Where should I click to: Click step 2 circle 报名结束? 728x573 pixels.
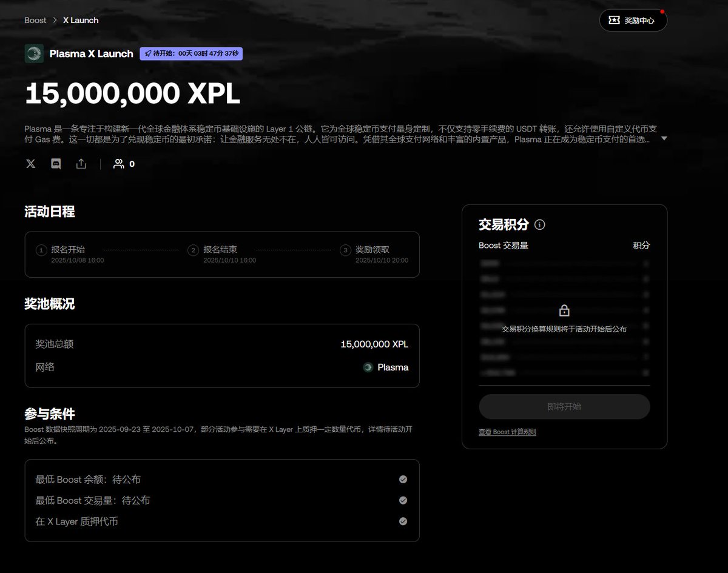pyautogui.click(x=193, y=250)
